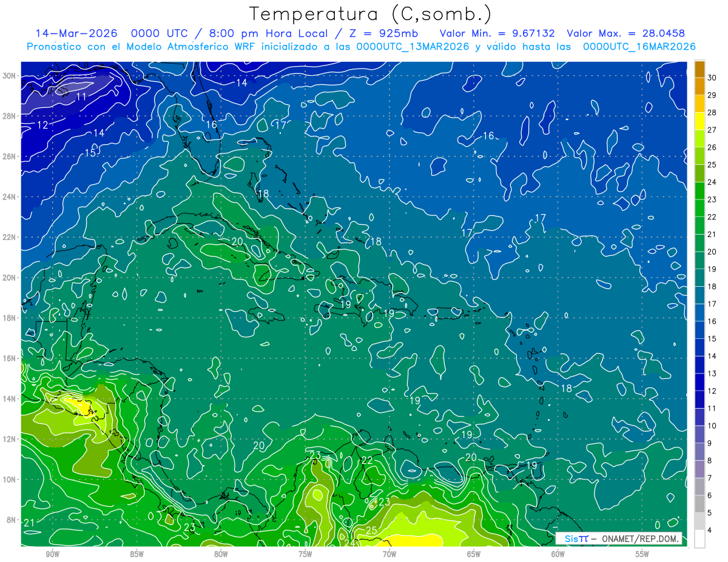Click the '28N' latitude label
This screenshot has height=562, width=728.
[10, 116]
